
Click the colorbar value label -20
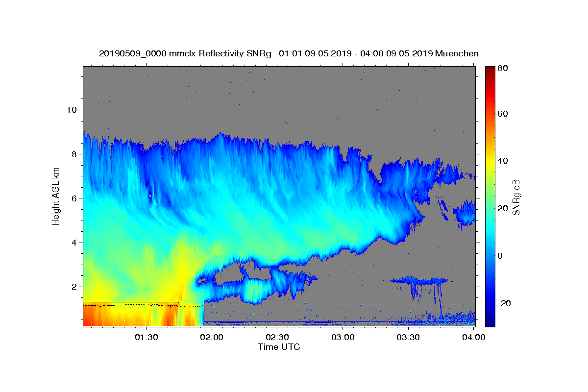pos(505,303)
